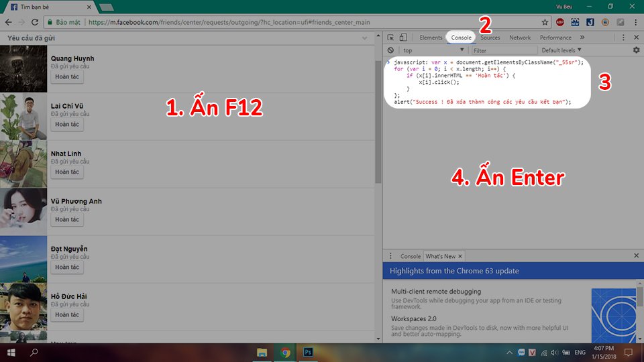Switch to the Network tab
The height and width of the screenshot is (362, 644).
click(520, 38)
